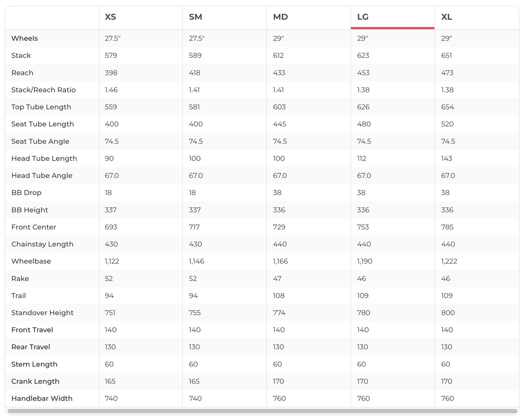The width and height of the screenshot is (523, 420).
Task: Click the BB Drop row label
Action: click(x=26, y=193)
